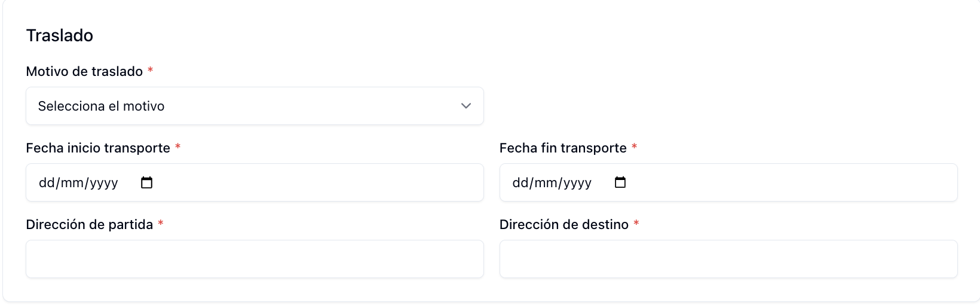Click the 'Dirección de destino' label
980x305 pixels.
(564, 224)
